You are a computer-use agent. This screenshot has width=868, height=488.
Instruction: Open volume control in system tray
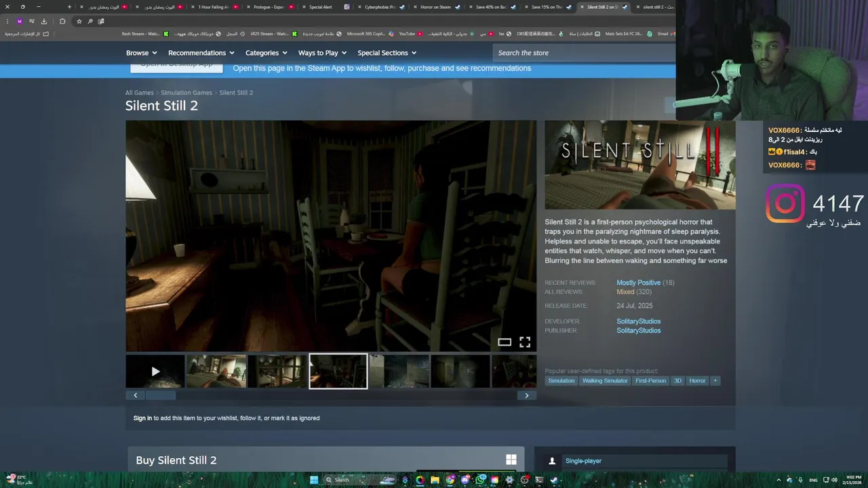pyautogui.click(x=834, y=480)
